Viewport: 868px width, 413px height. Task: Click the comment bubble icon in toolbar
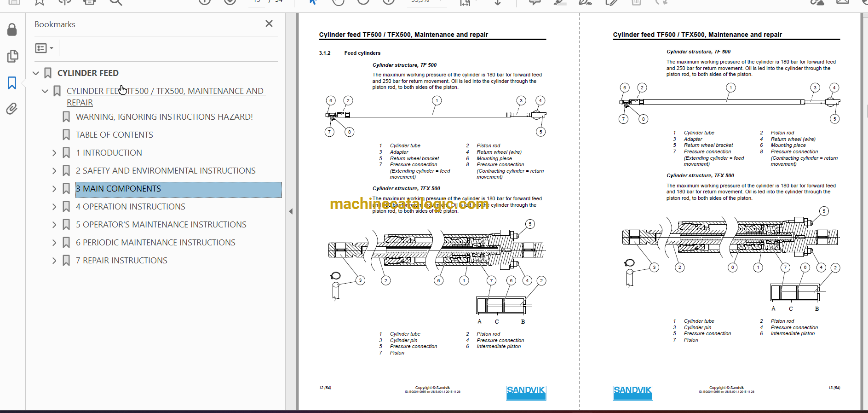[x=535, y=2]
